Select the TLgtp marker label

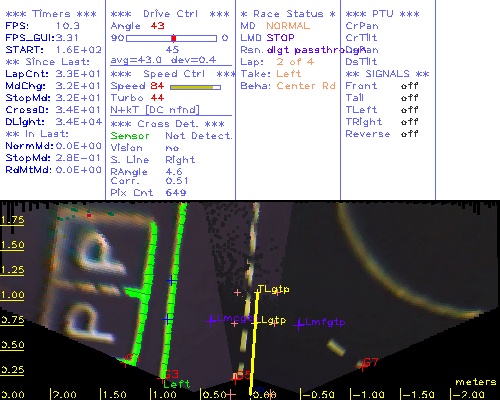click(x=274, y=289)
